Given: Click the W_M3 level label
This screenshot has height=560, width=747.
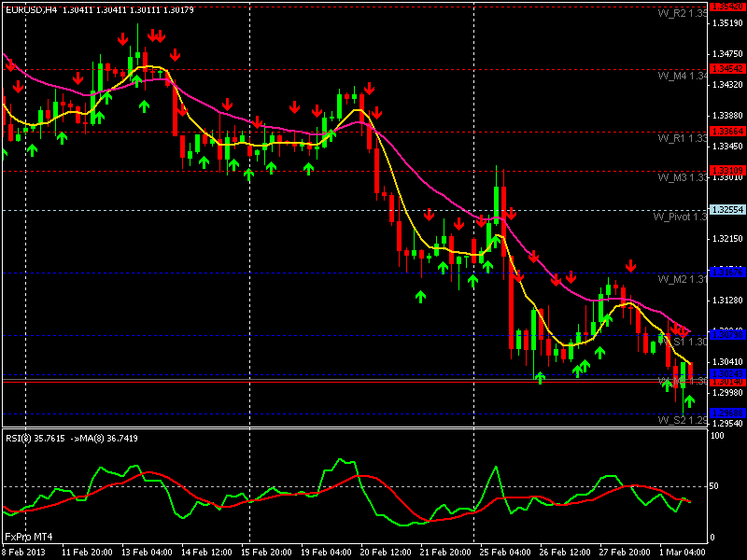Looking at the screenshot, I should point(683,177).
